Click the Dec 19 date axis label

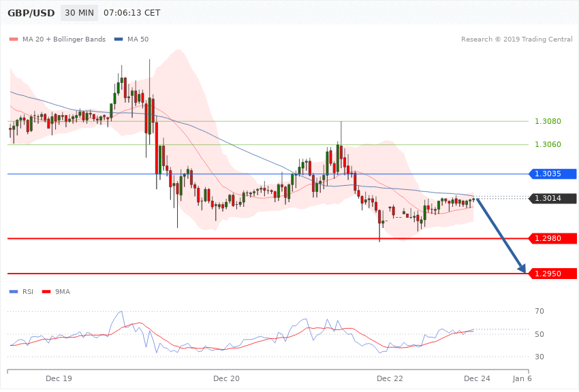click(59, 378)
